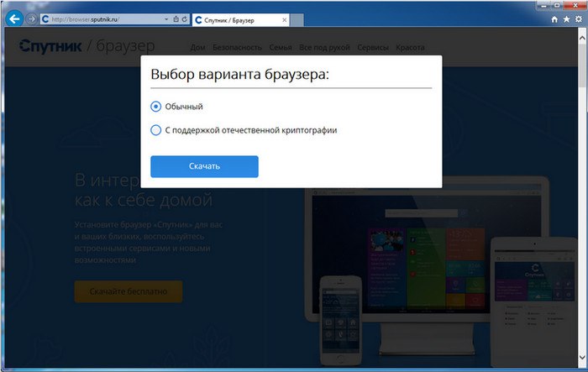The height and width of the screenshot is (372, 588).
Task: Open the Tools gear icon
Action: point(579,19)
